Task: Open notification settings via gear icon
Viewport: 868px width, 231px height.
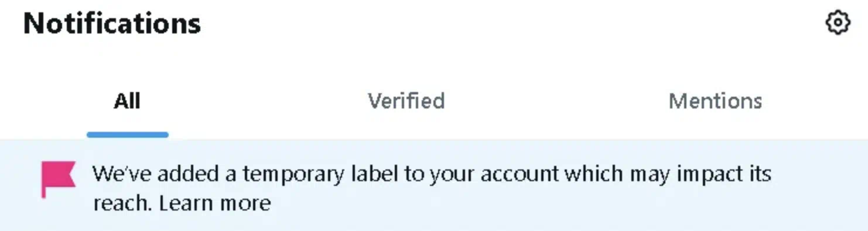Action: tap(837, 23)
